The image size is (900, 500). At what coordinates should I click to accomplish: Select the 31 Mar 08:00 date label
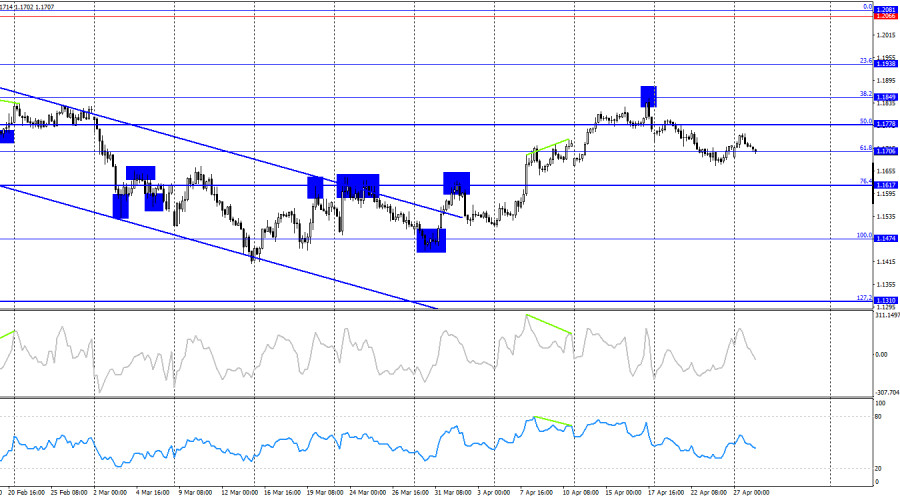[452, 493]
